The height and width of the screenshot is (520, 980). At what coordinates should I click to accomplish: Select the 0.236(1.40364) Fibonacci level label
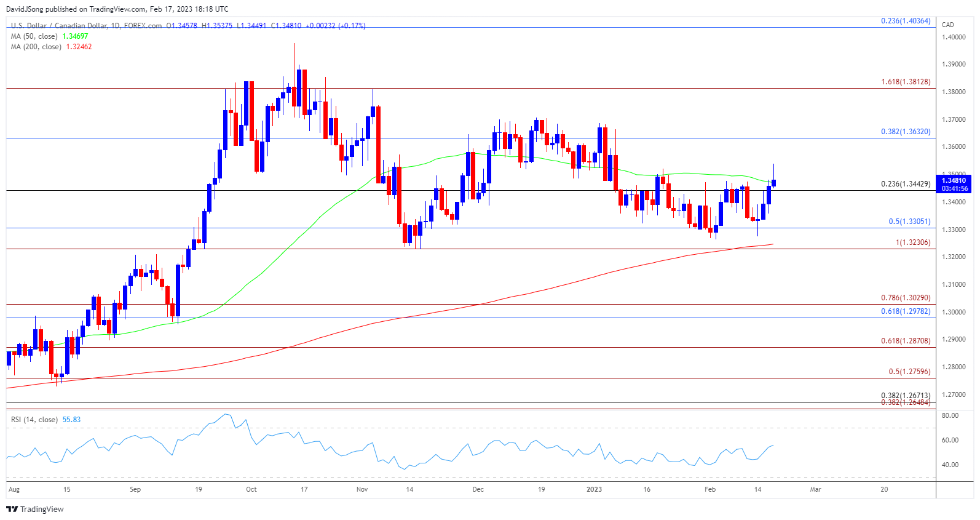click(905, 21)
